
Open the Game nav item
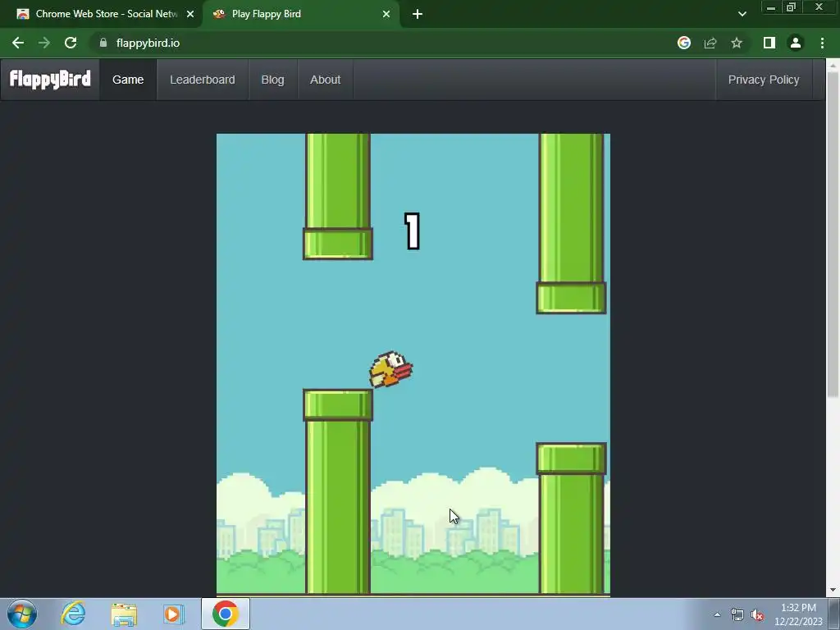(x=128, y=80)
